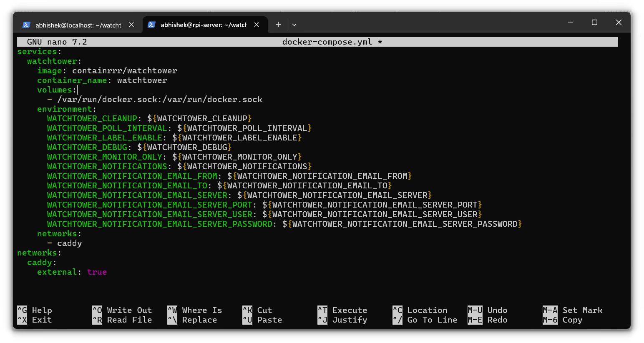Screen dimensions: 644x343
Task: Place cursor on containrrr/watchtower image value
Action: click(x=124, y=70)
